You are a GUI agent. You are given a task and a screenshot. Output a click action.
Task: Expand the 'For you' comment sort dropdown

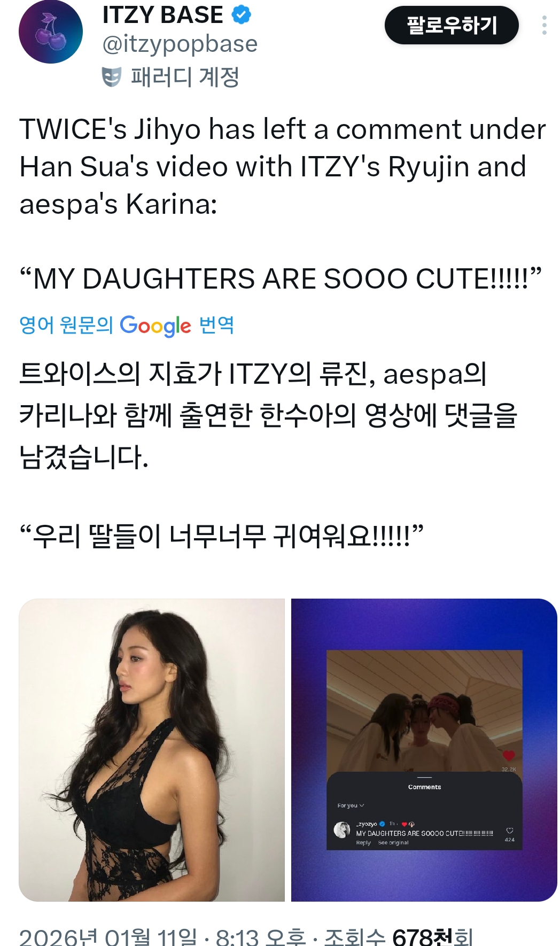coord(351,805)
